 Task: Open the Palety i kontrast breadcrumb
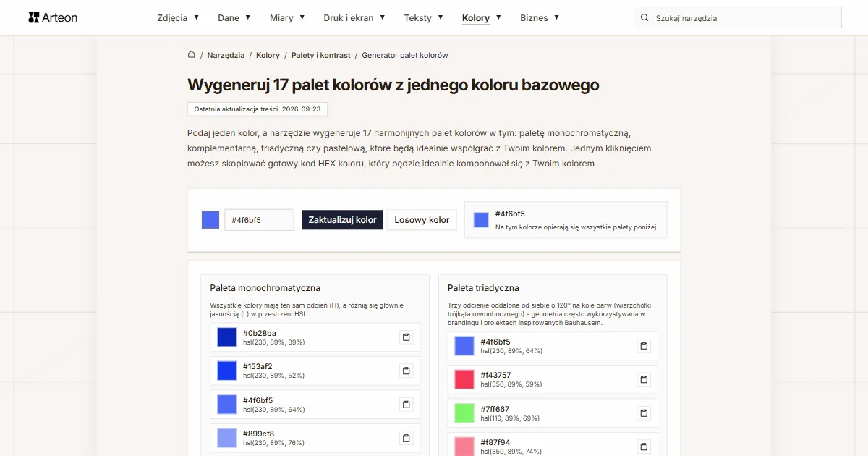point(320,55)
